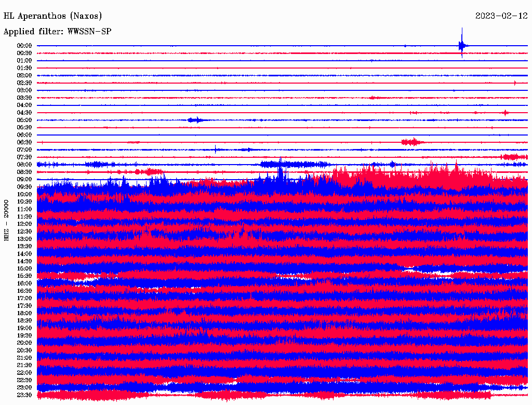Click the 13:30 time label
Viewport: 532px width, 405px height.
pos(24,246)
